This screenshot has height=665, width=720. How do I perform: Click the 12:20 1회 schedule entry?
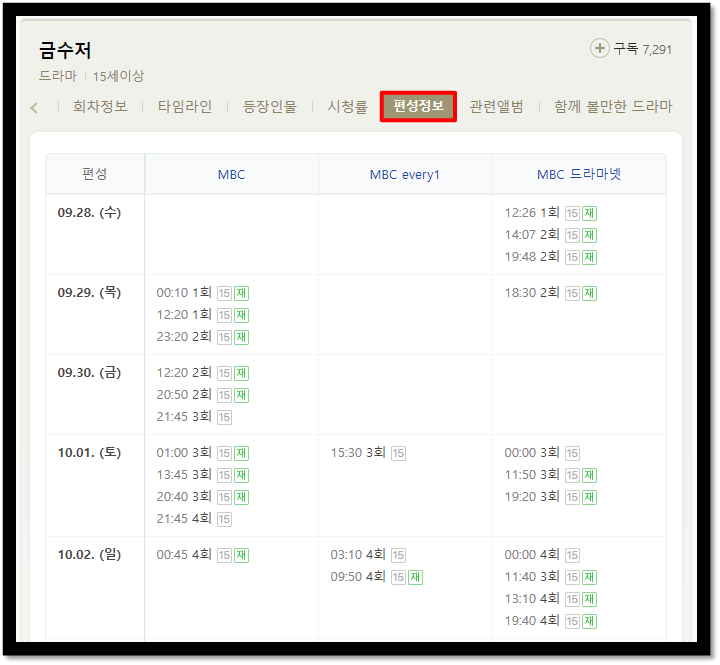[184, 315]
